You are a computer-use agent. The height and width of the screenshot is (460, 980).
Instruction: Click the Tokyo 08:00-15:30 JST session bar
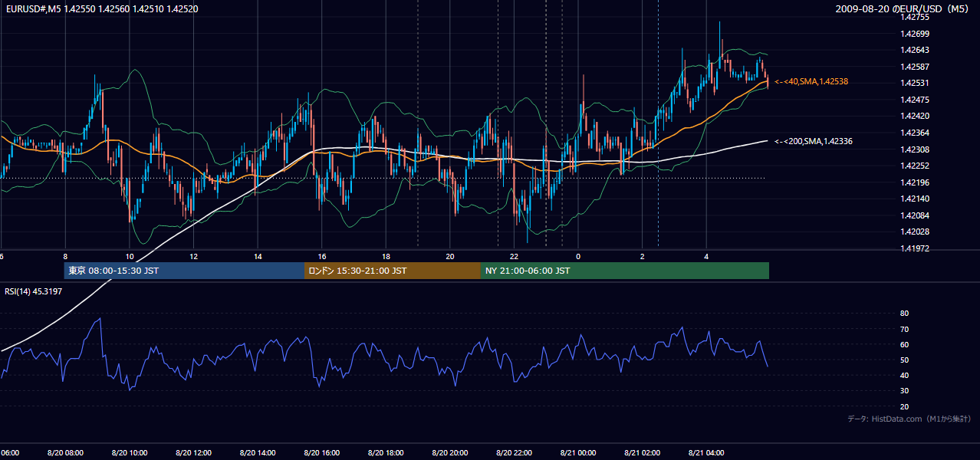184,271
